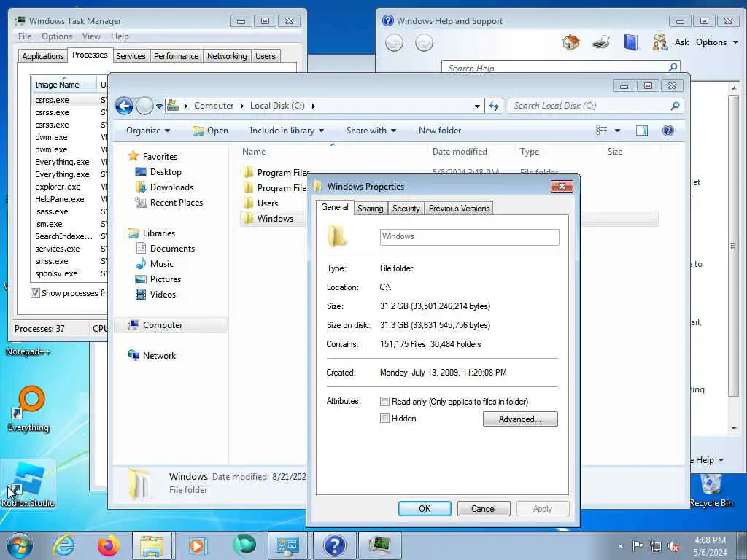The image size is (747, 560).
Task: Open the Applications tab in Task Manager
Action: (43, 55)
